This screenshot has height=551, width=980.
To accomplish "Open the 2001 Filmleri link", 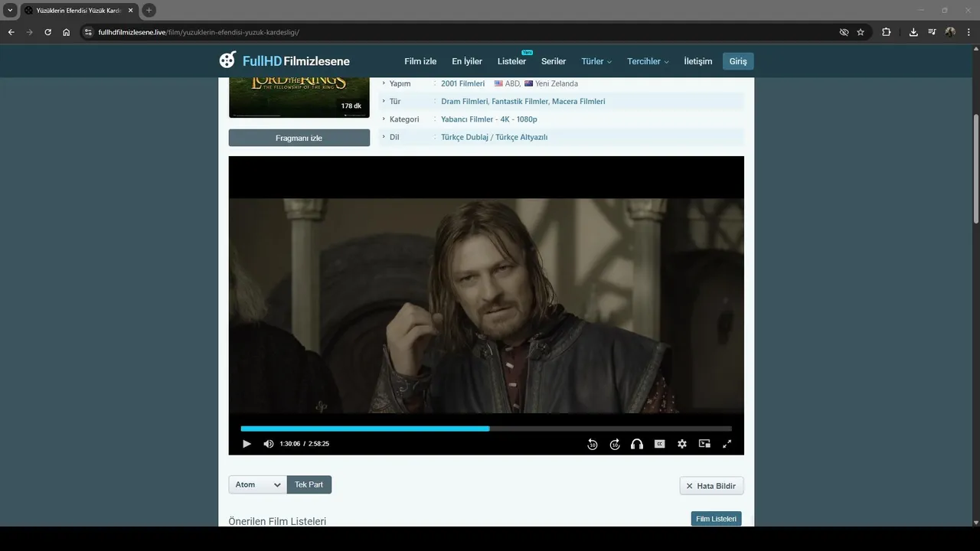I will (462, 83).
